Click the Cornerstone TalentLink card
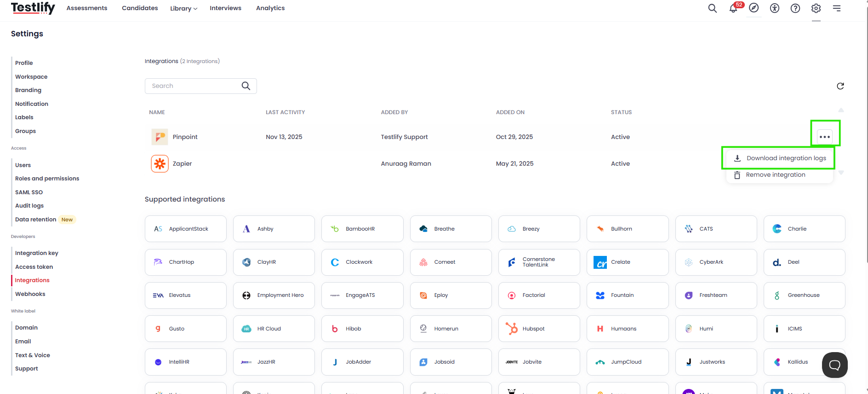 pyautogui.click(x=539, y=262)
